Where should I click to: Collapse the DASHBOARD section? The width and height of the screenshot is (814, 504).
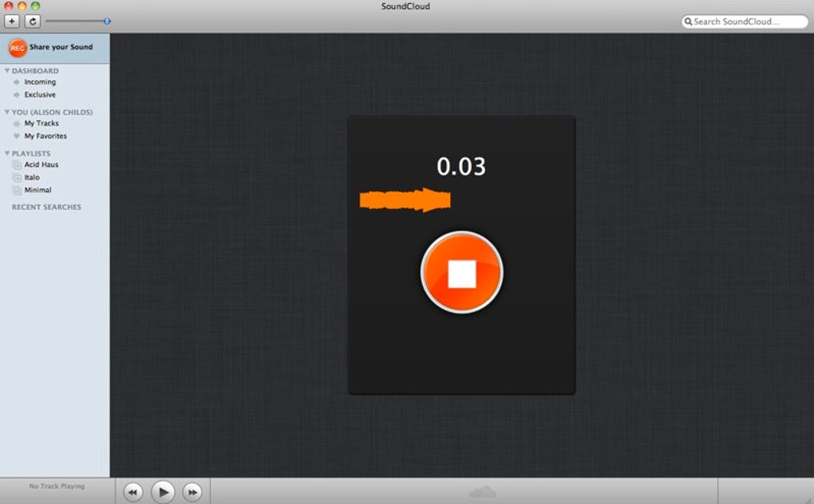6,71
